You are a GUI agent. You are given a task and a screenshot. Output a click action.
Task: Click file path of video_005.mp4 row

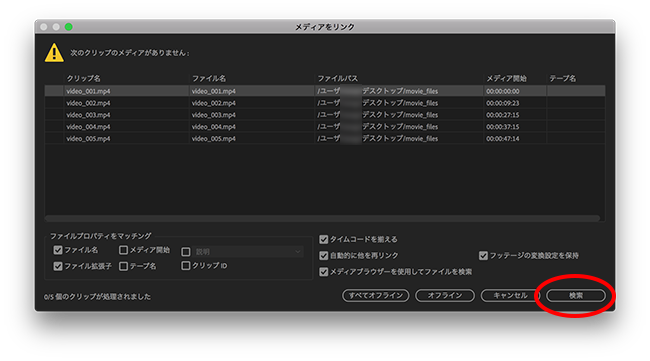pyautogui.click(x=378, y=138)
